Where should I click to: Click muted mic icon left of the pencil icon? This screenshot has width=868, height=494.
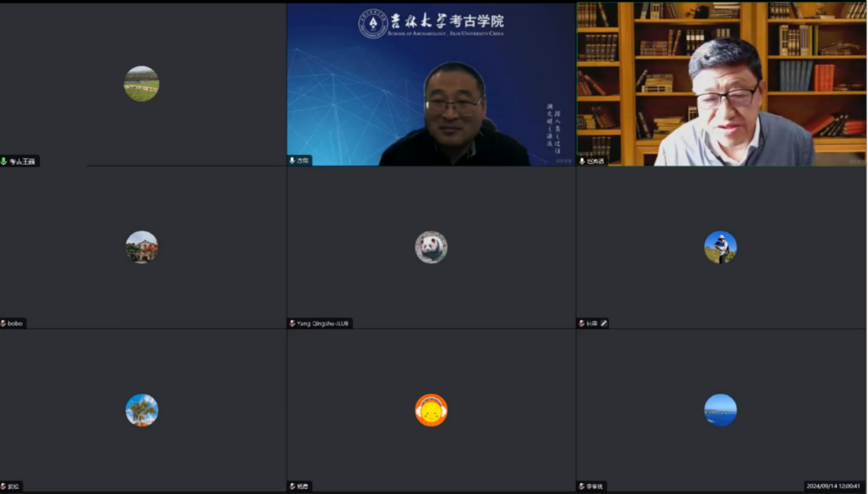582,323
